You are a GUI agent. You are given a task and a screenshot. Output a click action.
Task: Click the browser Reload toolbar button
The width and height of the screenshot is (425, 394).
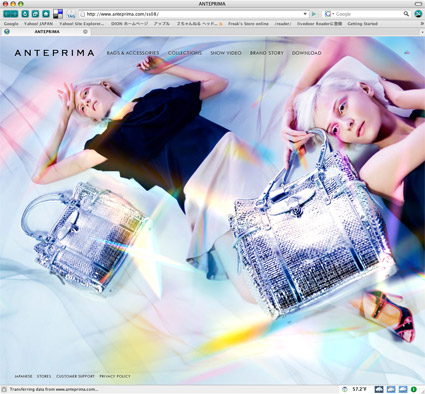click(x=25, y=14)
